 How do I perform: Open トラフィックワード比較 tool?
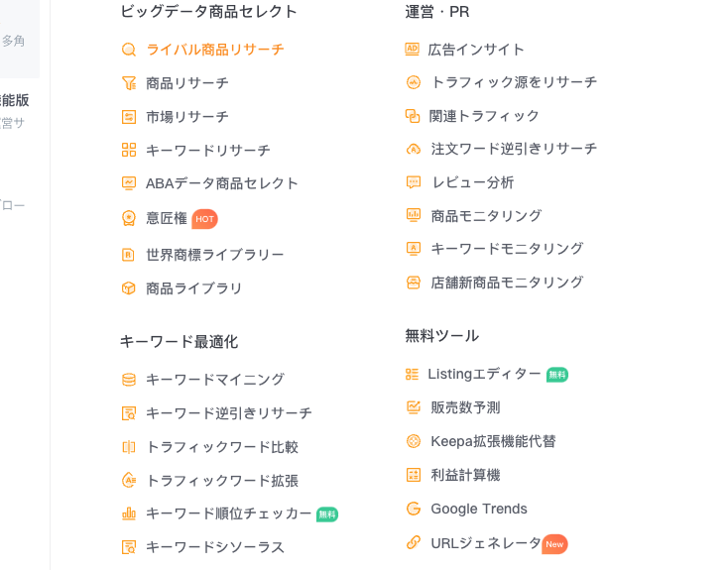tap(221, 447)
